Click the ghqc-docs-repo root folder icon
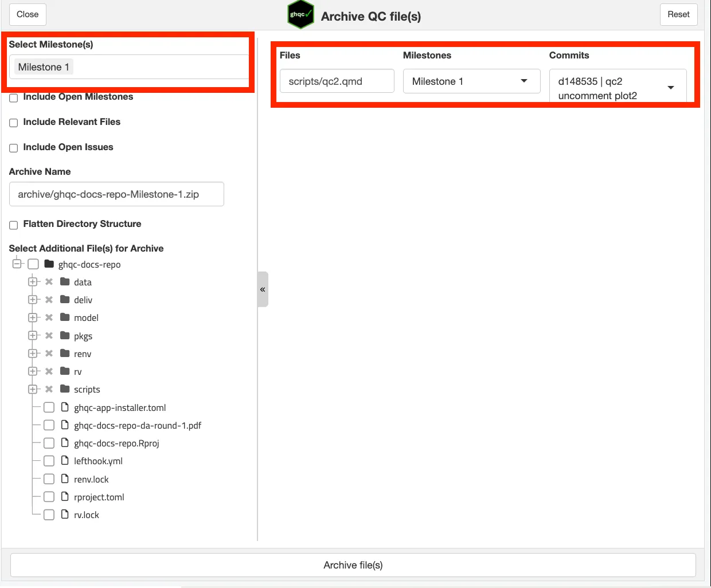This screenshot has height=588, width=711. point(49,264)
